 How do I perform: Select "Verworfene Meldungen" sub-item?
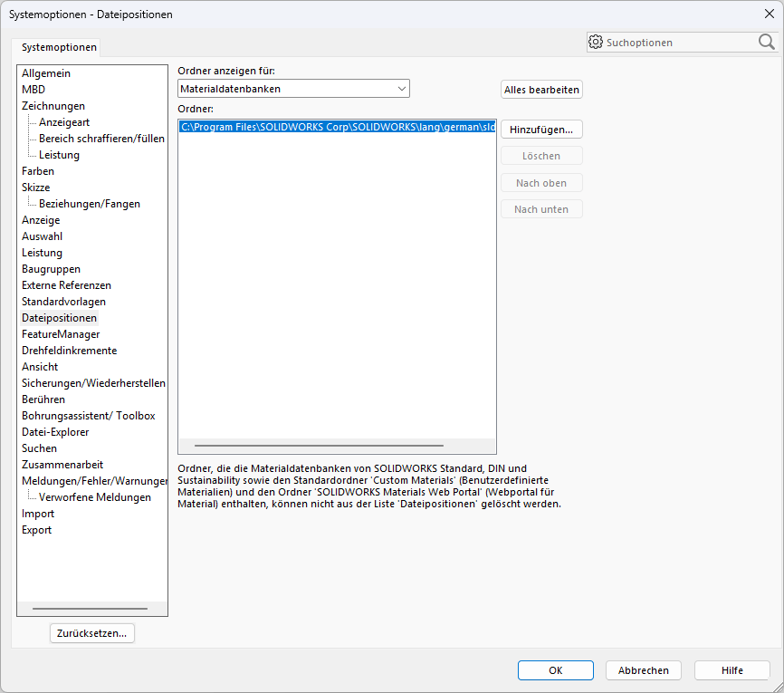point(94,496)
